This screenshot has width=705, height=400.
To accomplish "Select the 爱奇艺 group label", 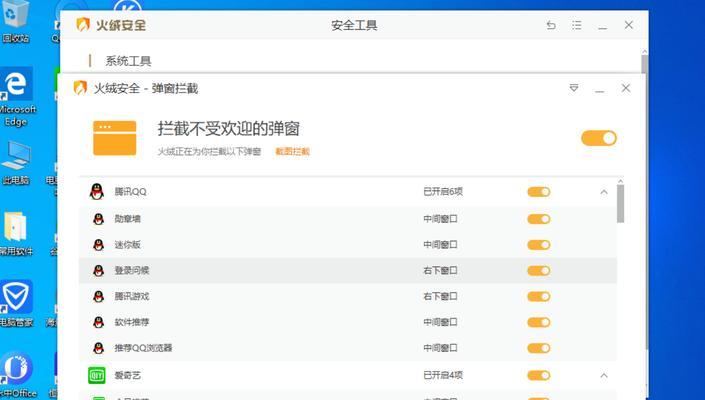I will pos(128,375).
